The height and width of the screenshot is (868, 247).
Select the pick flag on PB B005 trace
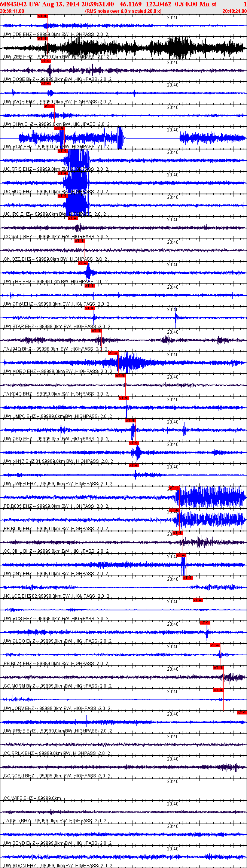174,488
